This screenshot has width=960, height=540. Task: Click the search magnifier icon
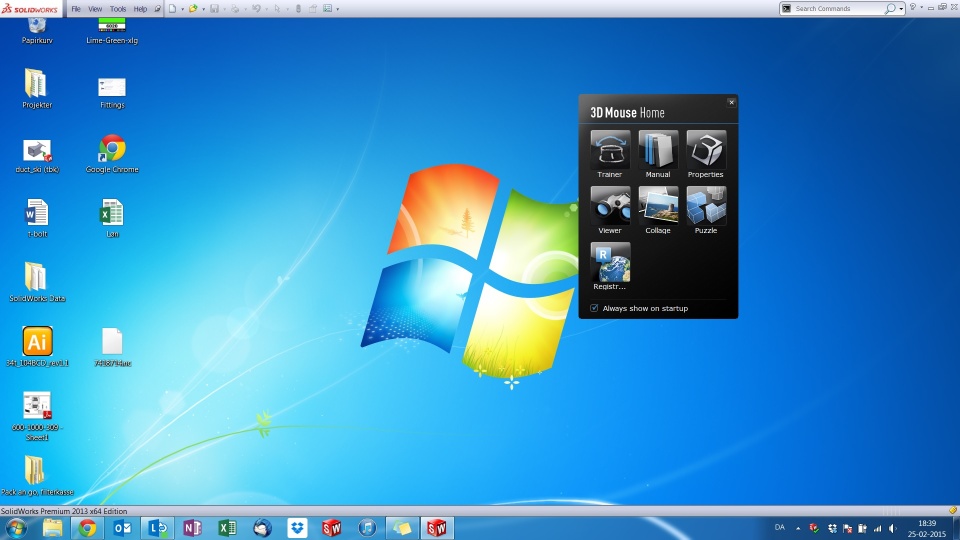point(890,9)
